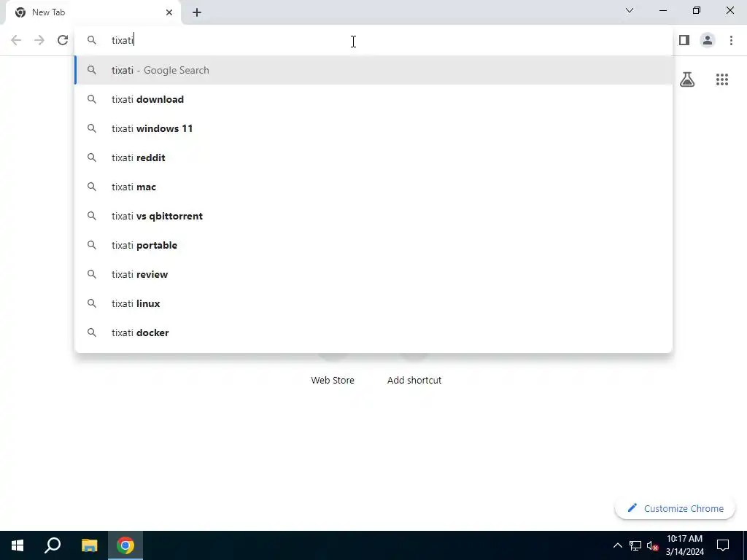Select 'tixati vs qbittorrent' suggestion
Image resolution: width=747 pixels, height=560 pixels.
[x=373, y=216]
